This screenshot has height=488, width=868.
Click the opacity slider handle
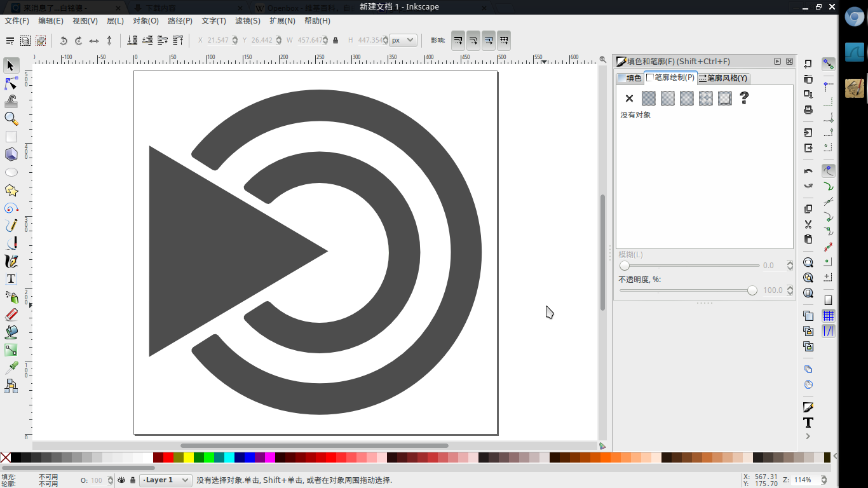tap(752, 290)
